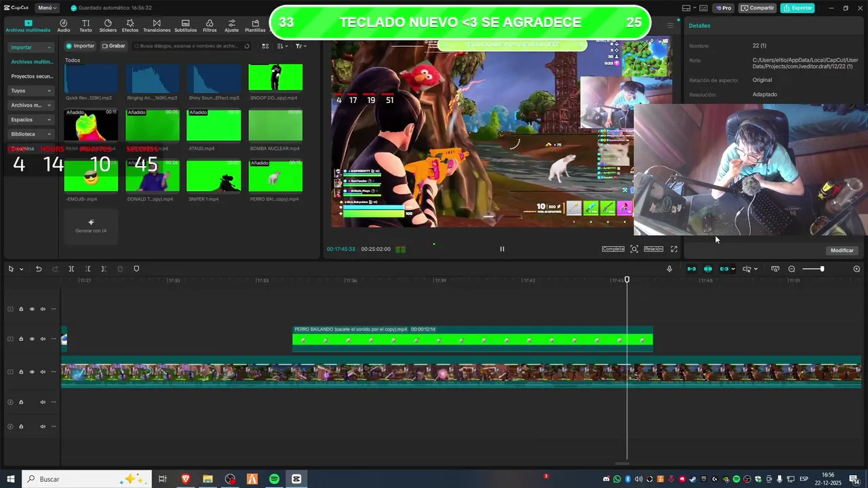Viewport: 868px width, 488px height.
Task: Toggle visibility of the top empty track
Action: tap(32, 309)
